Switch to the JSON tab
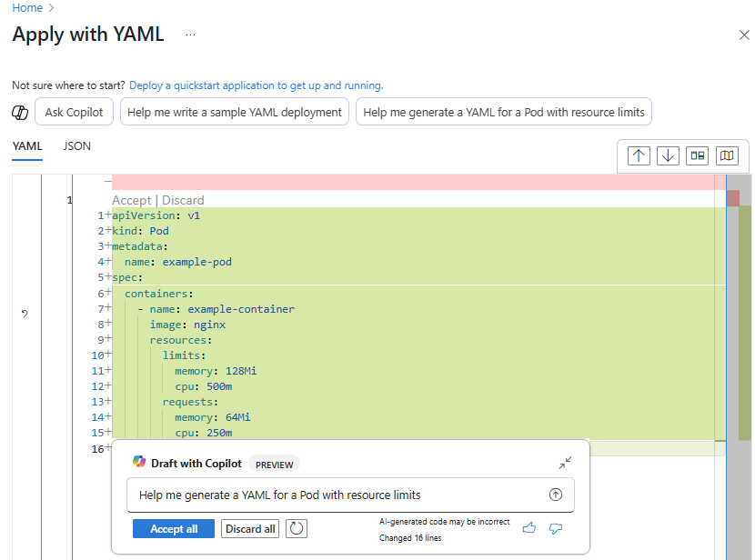Screen dimensions: 755x560 click(x=76, y=145)
